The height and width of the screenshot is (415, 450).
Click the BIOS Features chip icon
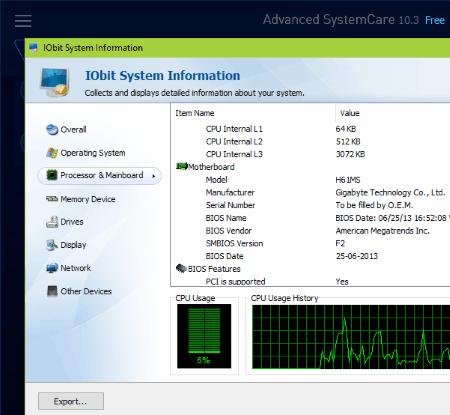181,268
